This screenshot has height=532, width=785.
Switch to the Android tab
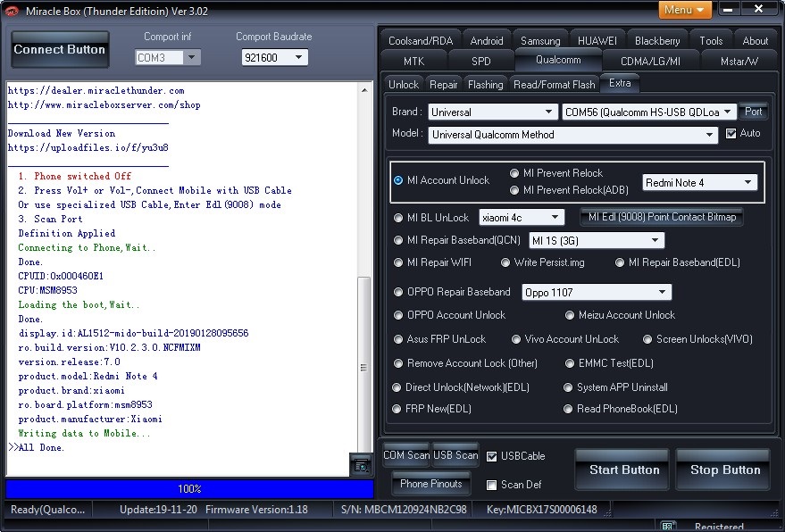[487, 41]
